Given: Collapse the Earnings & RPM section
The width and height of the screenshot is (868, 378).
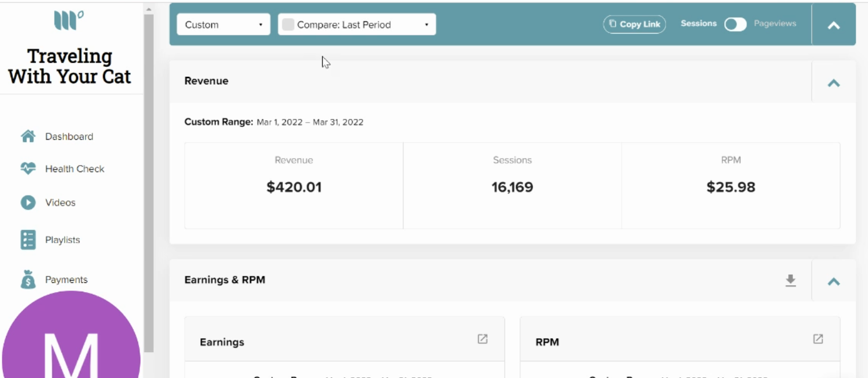Looking at the screenshot, I should pos(833,281).
